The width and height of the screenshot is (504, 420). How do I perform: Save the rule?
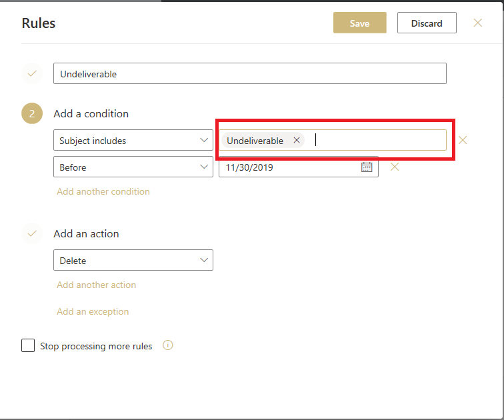tap(360, 23)
